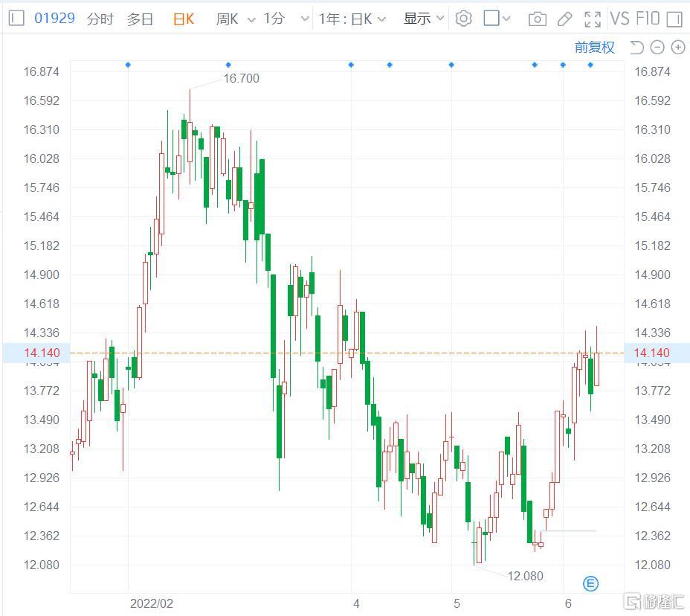690x616 pixels.
Task: Click the E event marker on chart
Action: tap(590, 583)
